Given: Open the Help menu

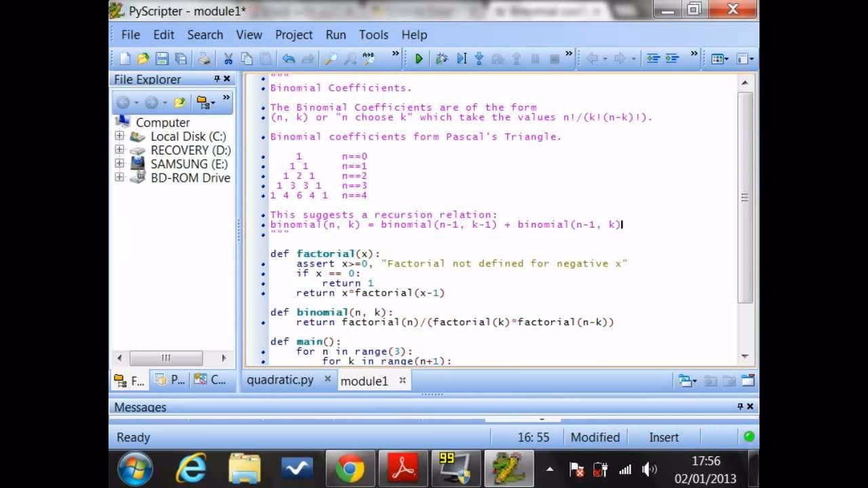Looking at the screenshot, I should [414, 35].
